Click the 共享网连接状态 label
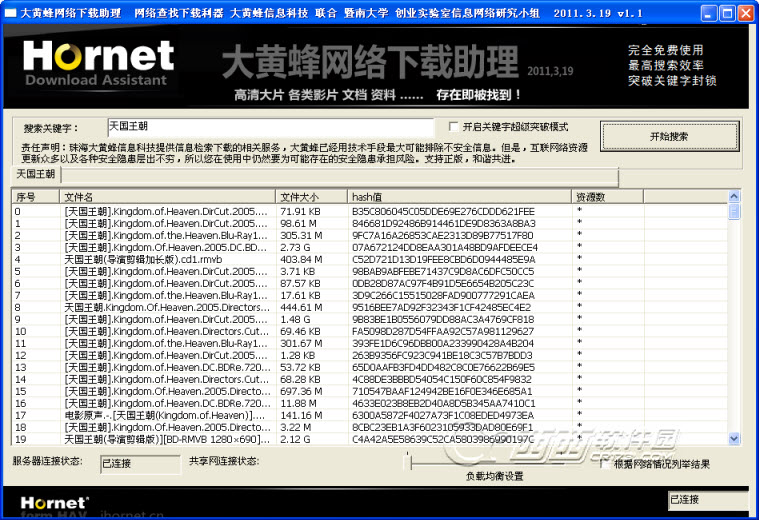Screen dimensions: 759x520 (x=224, y=461)
